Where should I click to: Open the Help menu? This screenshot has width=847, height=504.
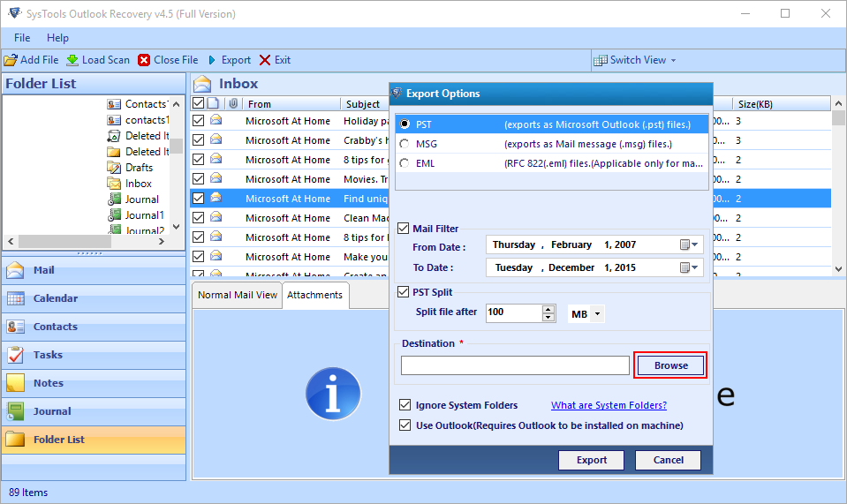(57, 38)
